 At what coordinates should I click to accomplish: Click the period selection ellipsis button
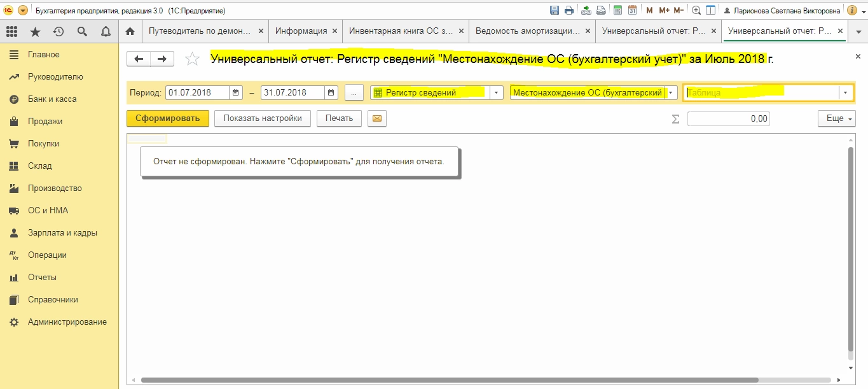[x=354, y=93]
